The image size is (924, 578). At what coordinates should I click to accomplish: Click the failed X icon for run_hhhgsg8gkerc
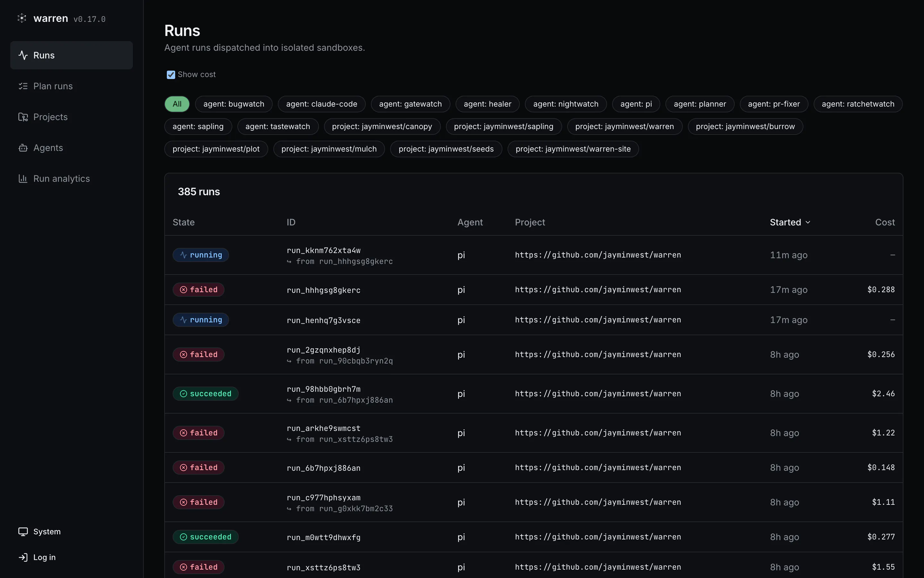(x=184, y=290)
